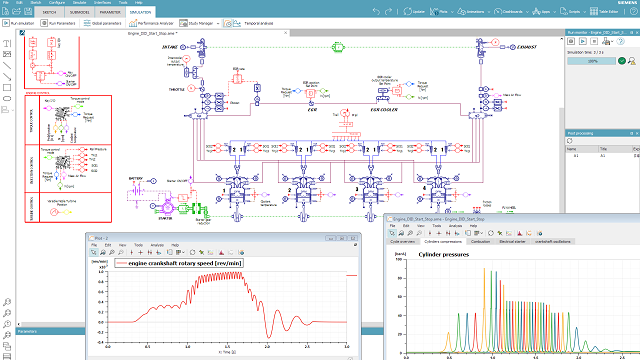Click the New file icon

click(6, 11)
